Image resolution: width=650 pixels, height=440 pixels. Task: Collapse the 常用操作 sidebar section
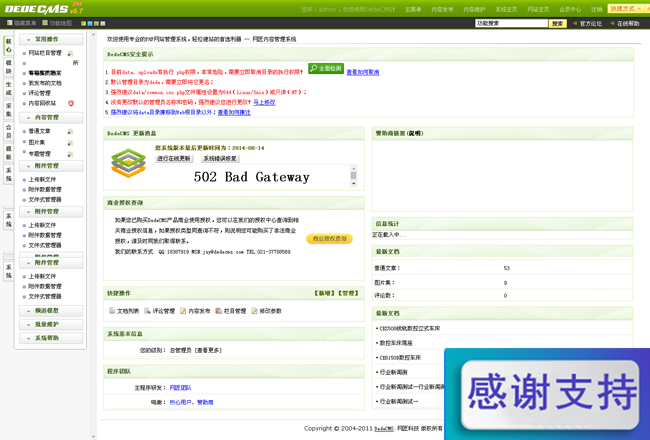tap(51, 39)
